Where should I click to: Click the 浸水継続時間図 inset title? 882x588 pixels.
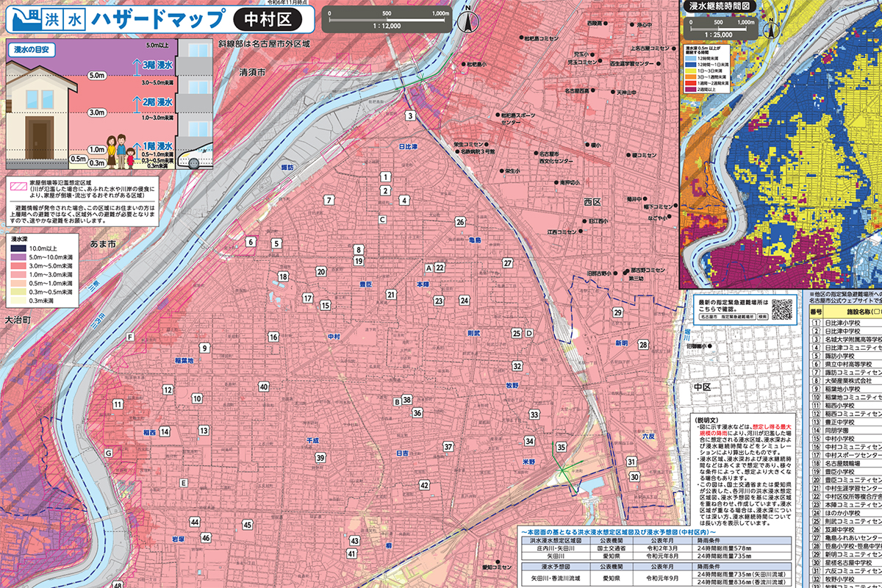click(720, 6)
